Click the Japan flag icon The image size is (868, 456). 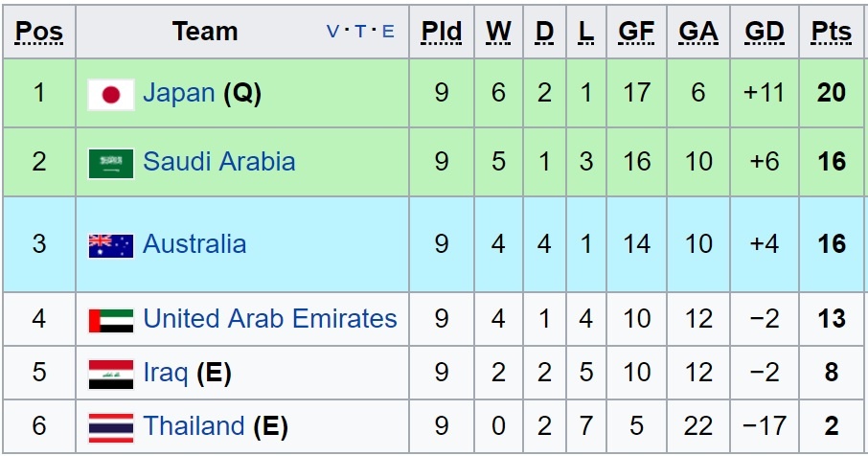(x=111, y=94)
